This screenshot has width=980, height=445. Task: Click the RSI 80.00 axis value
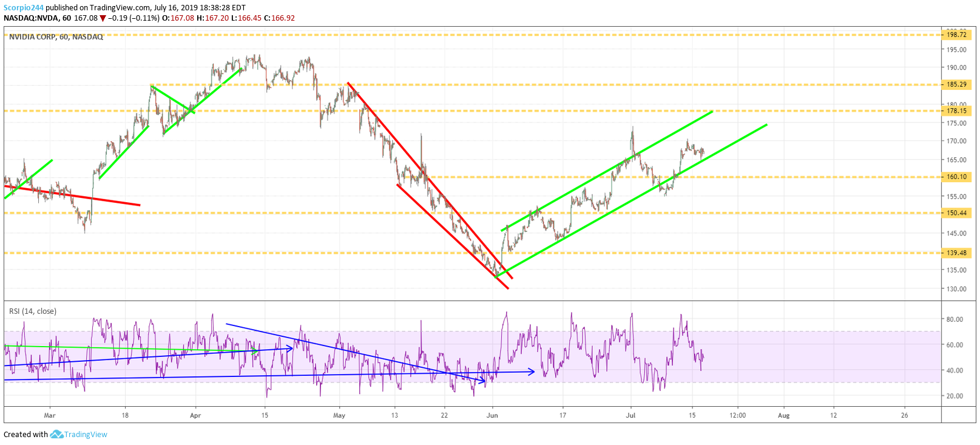(x=955, y=319)
